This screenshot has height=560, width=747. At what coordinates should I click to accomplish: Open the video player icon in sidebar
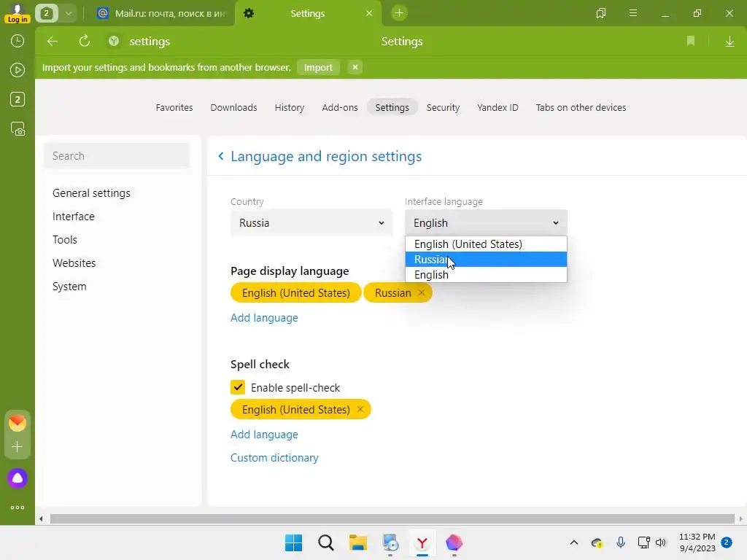18,71
